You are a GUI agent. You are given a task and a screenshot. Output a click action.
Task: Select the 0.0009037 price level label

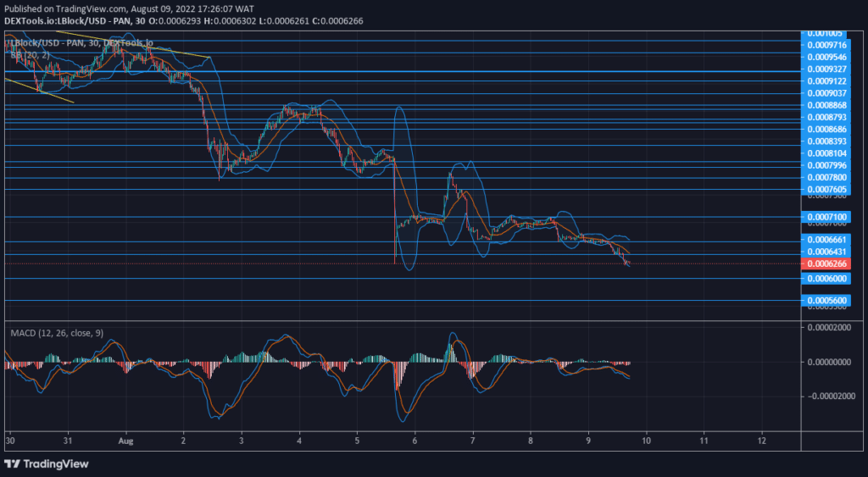click(x=826, y=93)
